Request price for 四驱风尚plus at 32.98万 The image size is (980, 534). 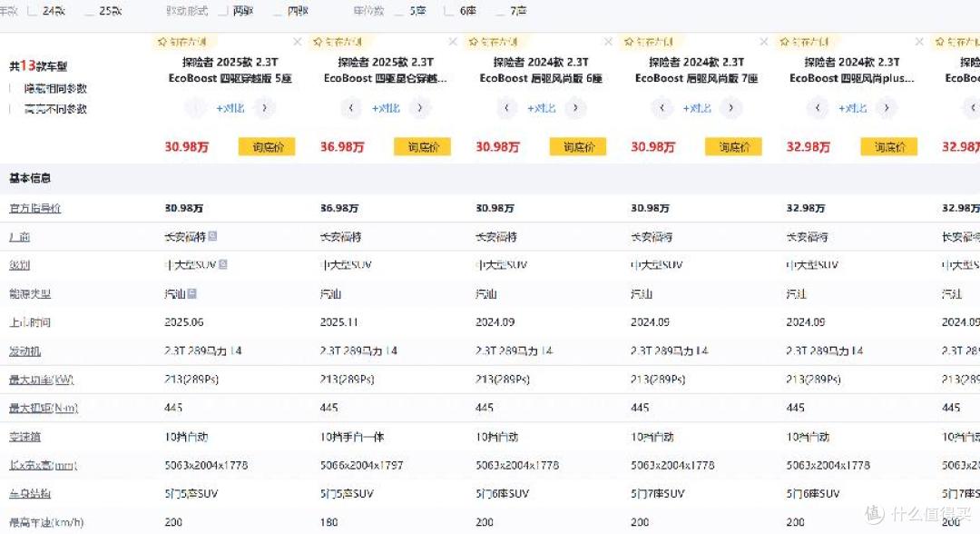click(889, 147)
